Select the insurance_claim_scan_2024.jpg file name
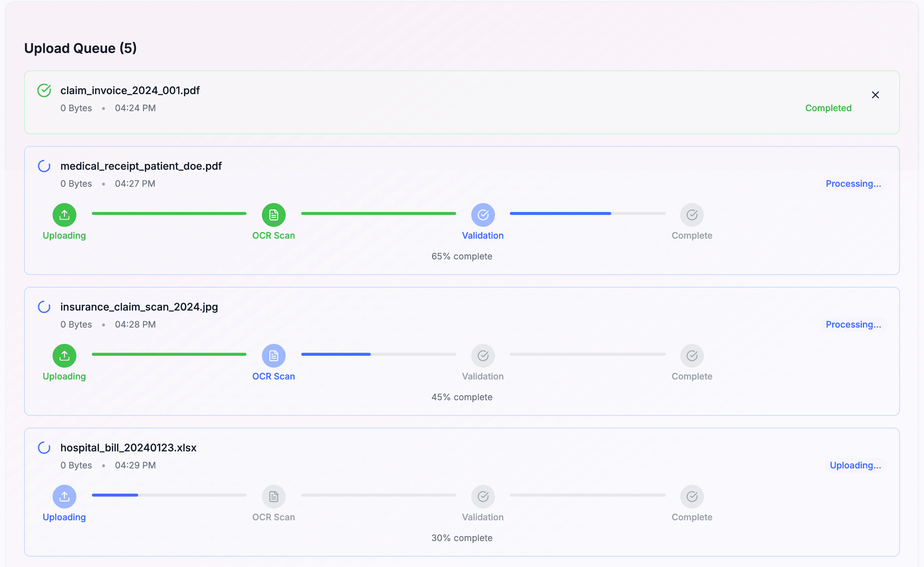The height and width of the screenshot is (567, 924). pos(139,307)
